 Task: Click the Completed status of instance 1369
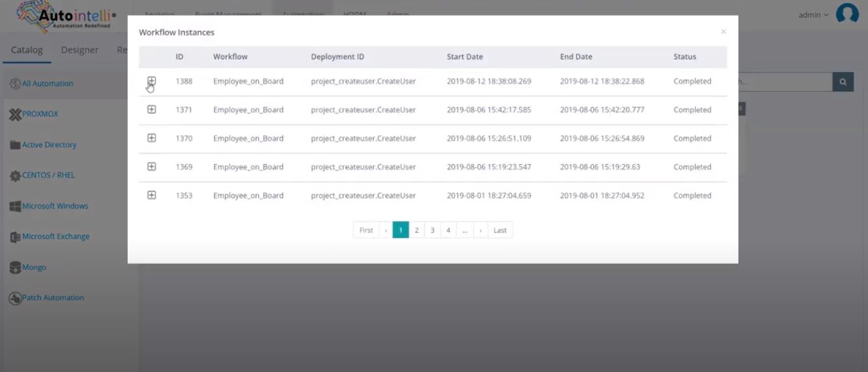pyautogui.click(x=692, y=167)
